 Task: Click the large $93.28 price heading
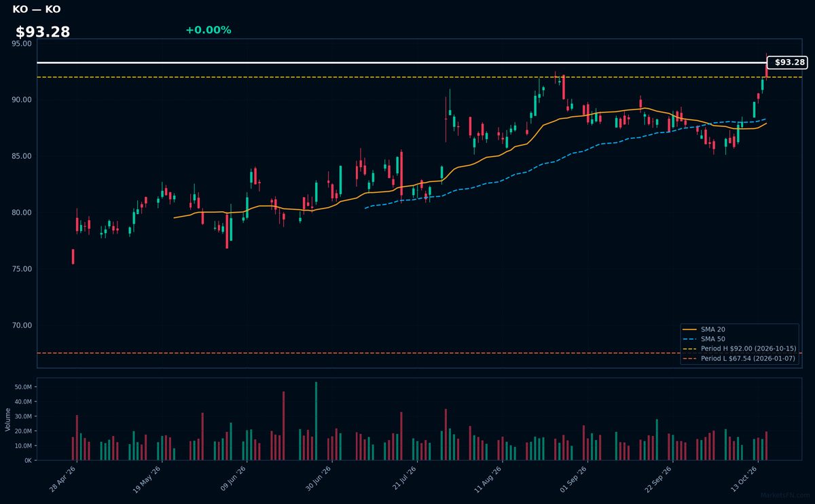point(43,32)
